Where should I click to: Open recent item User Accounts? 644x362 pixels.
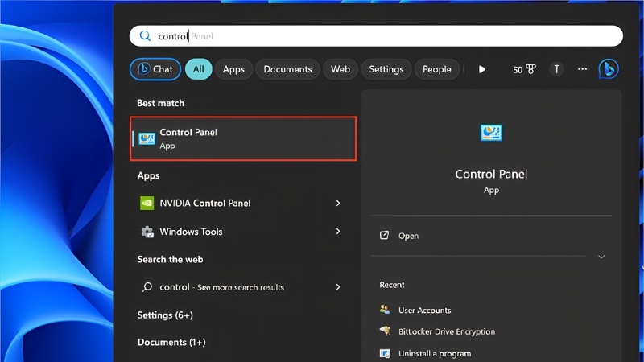click(425, 311)
